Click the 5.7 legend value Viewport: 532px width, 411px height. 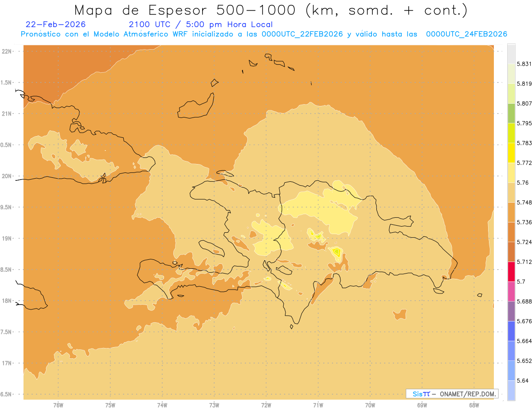(x=521, y=282)
